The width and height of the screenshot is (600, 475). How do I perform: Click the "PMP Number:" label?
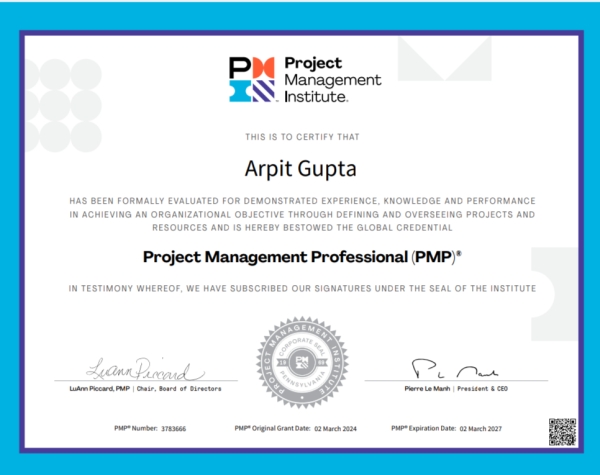[x=136, y=428]
